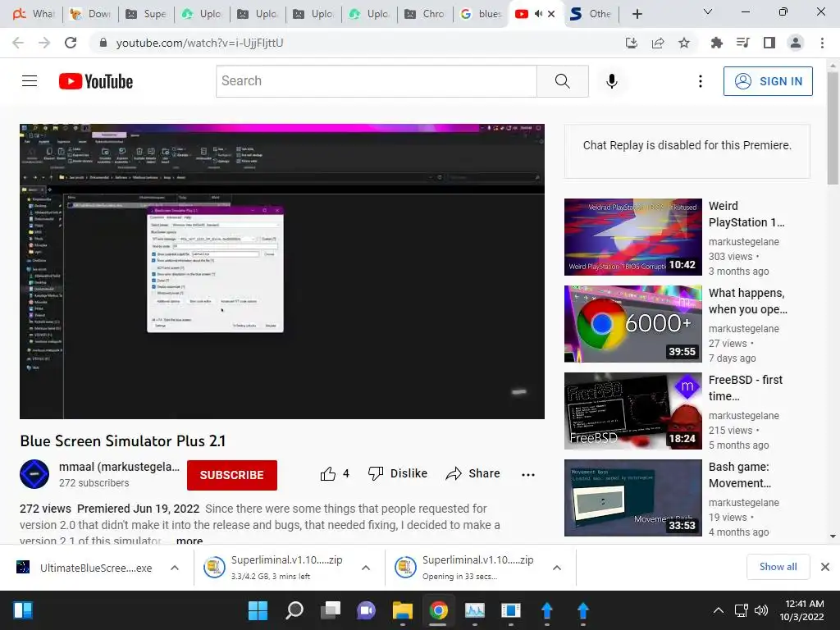Open Weird PlayStation BIOS thumbnail
The image size is (840, 630).
point(632,237)
